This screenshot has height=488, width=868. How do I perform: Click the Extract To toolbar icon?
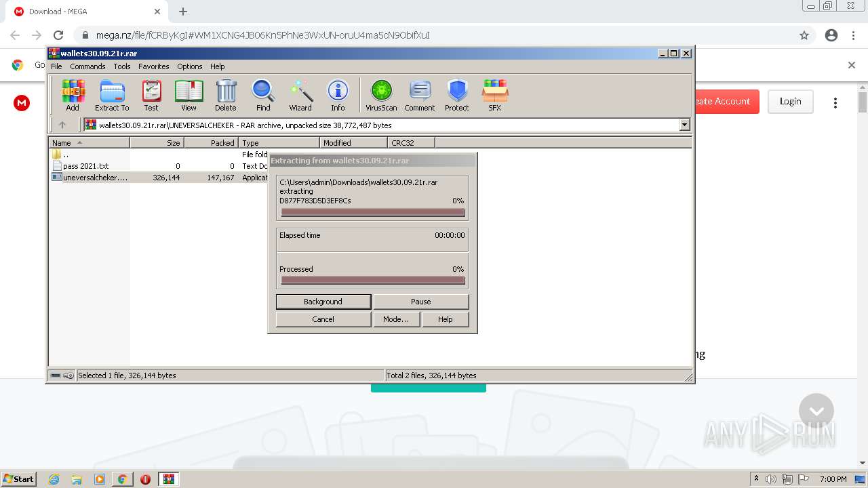click(x=112, y=95)
